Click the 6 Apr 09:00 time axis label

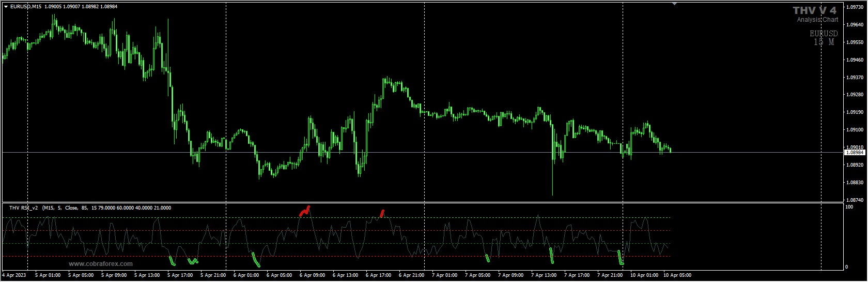pos(312,275)
